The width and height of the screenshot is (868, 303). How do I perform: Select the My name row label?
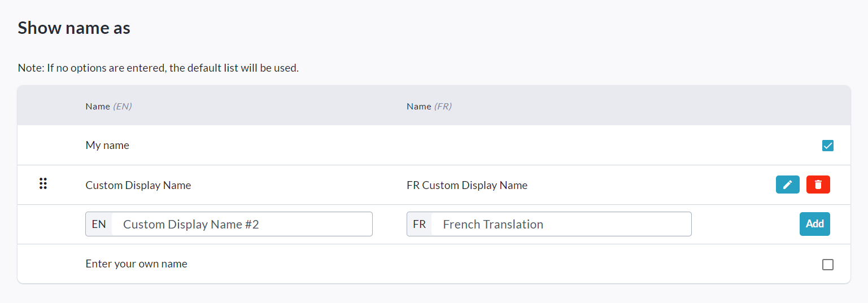[x=107, y=145]
